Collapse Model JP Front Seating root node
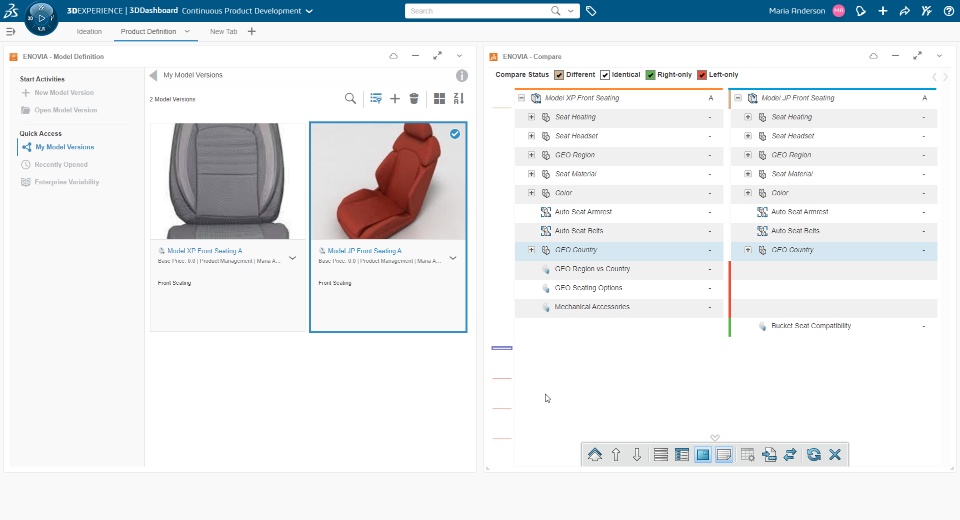 738,98
